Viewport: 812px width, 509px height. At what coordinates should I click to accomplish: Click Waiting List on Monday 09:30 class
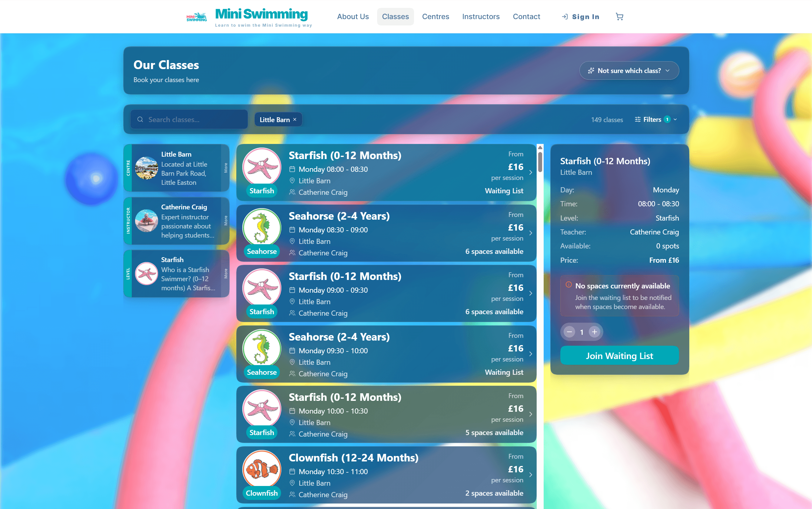pyautogui.click(x=504, y=372)
